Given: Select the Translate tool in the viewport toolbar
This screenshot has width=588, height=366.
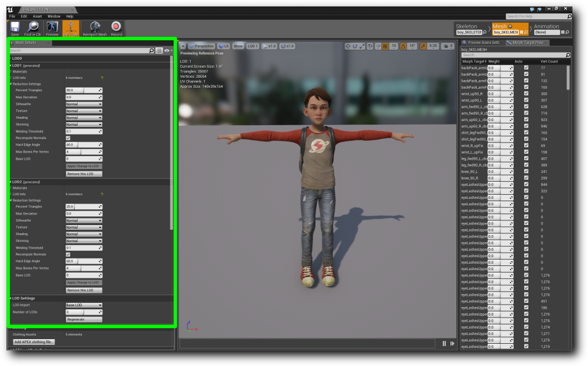Looking at the screenshot, I should 348,46.
